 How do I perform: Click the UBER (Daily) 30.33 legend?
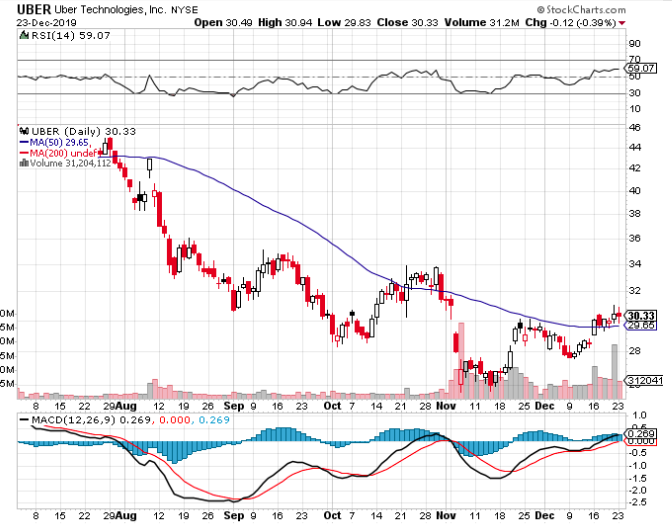(x=84, y=132)
